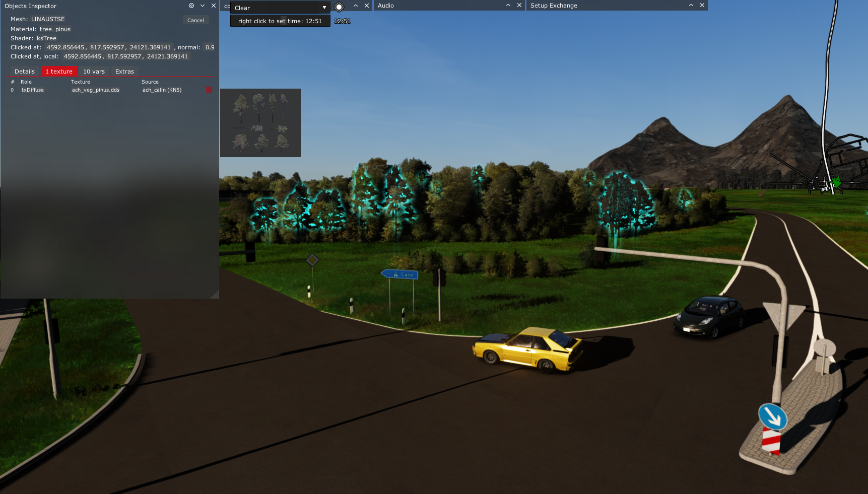The image size is (868, 494).
Task: Open the Clear weather dropdown
Action: (280, 8)
